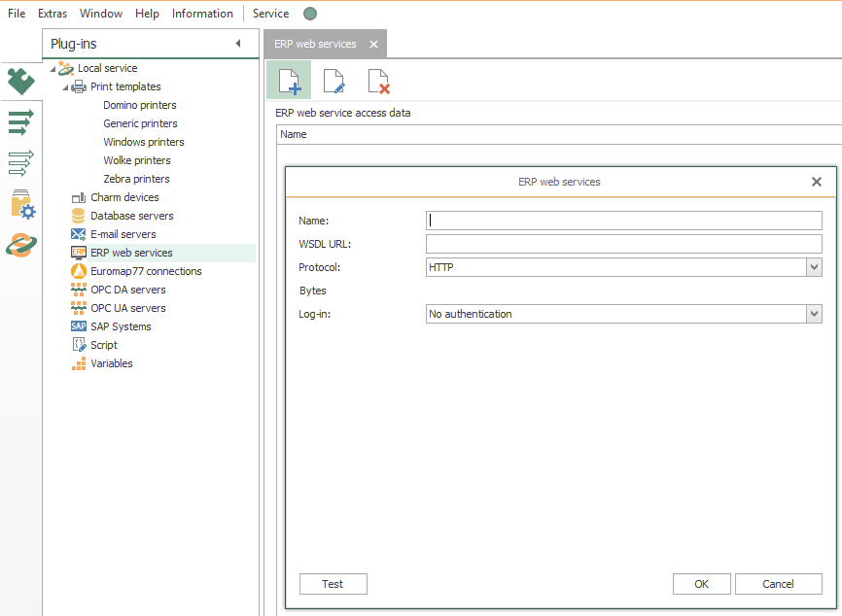Click the Euromap77 connections icon

point(79,271)
